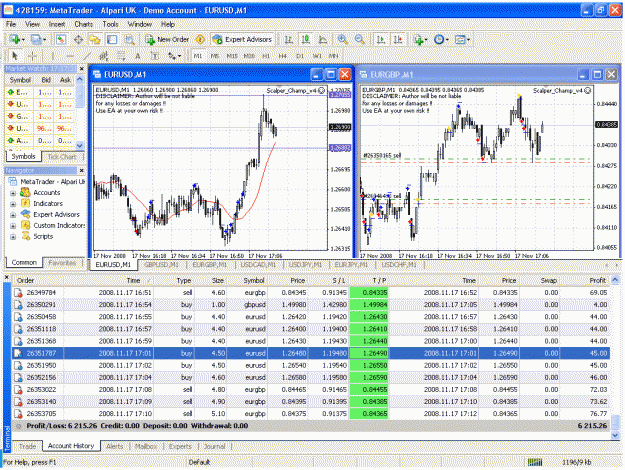Screen dimensions: 625x470
Task: Select the Draw Horizontal Line tool
Action: coord(70,56)
